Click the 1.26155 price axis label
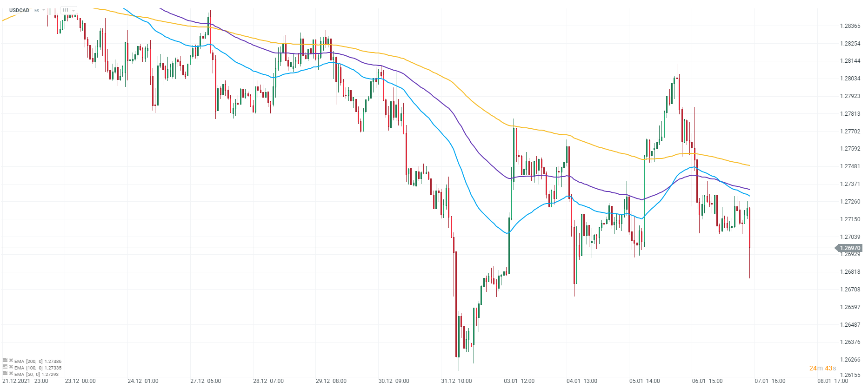Viewport: 868px width, 389px height. click(x=850, y=375)
